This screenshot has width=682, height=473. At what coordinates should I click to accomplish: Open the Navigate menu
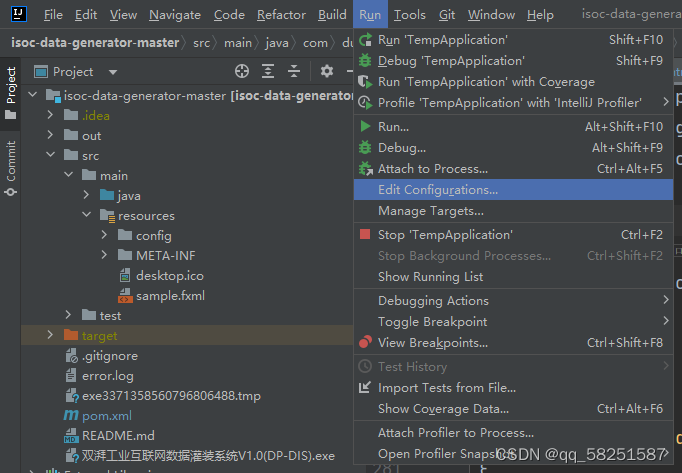[x=175, y=15]
